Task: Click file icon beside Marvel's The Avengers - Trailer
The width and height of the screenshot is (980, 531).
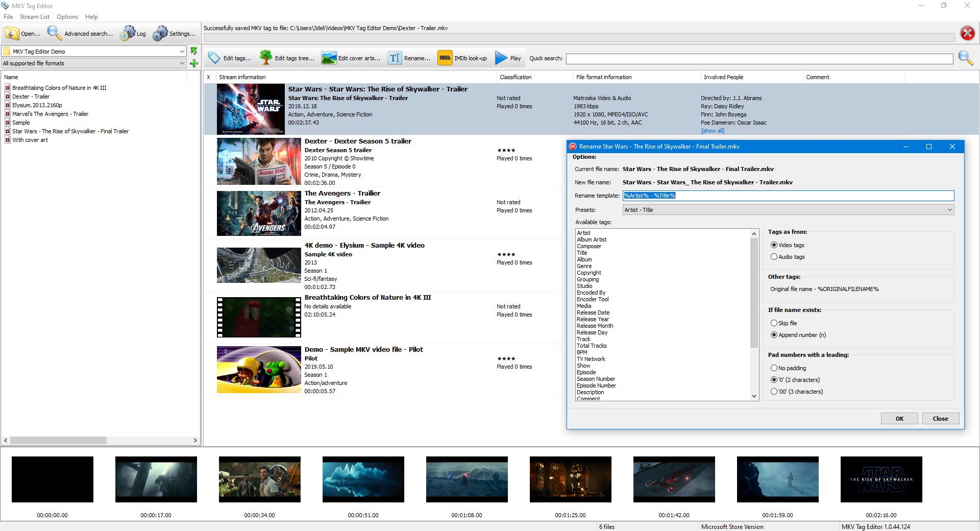Action: pyautogui.click(x=8, y=114)
